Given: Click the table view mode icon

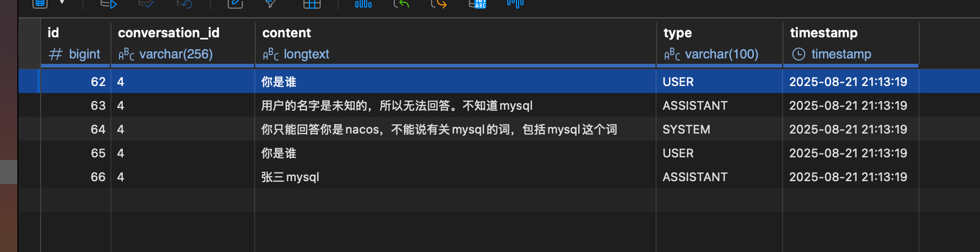Looking at the screenshot, I should [40, 3].
